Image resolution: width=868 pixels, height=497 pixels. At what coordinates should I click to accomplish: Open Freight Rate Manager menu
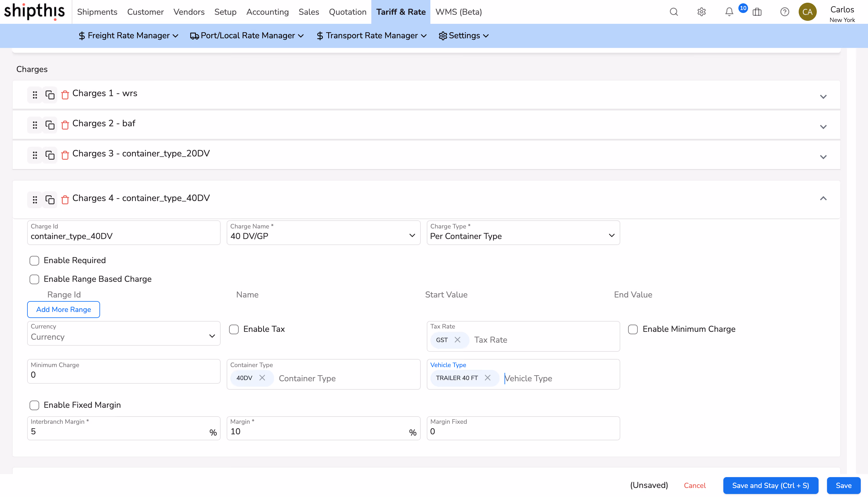coord(128,36)
